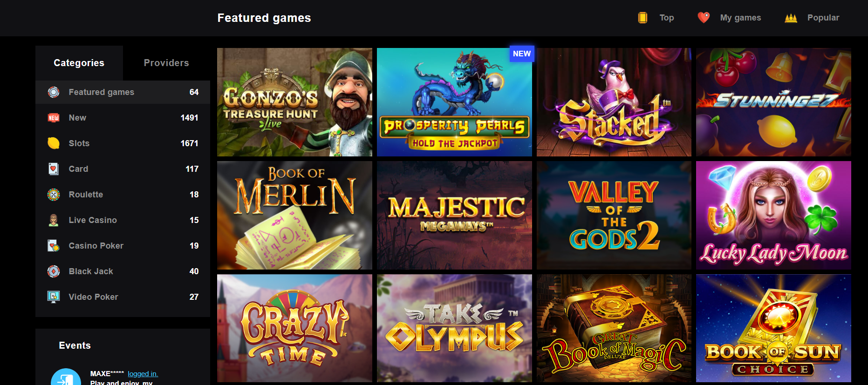This screenshot has width=868, height=385.
Task: Select the lemon Slots icon
Action: click(x=54, y=143)
